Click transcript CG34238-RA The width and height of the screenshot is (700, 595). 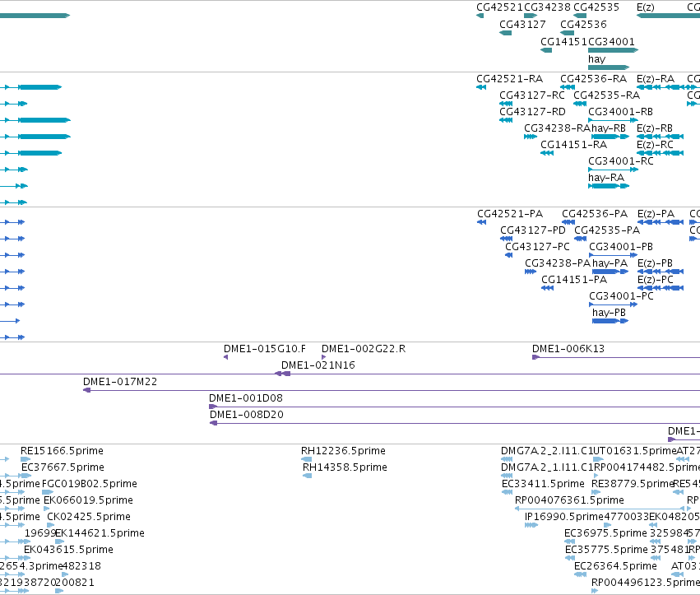(557, 128)
